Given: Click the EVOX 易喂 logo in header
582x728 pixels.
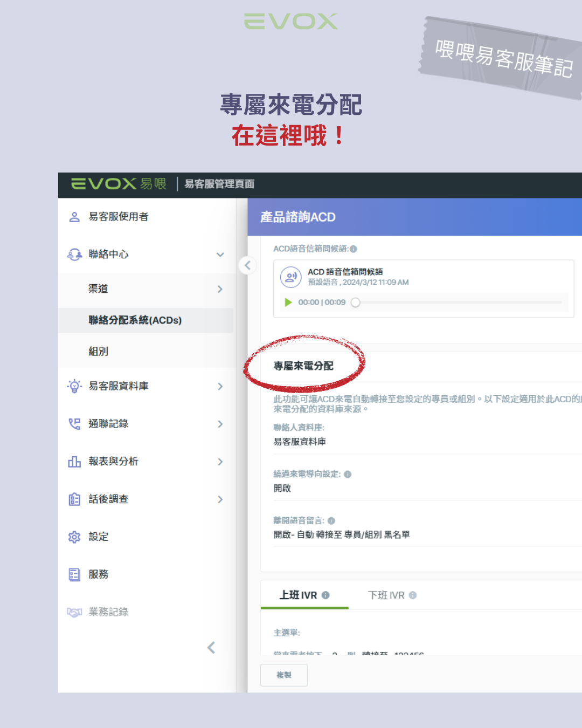Looking at the screenshot, I should [119, 184].
